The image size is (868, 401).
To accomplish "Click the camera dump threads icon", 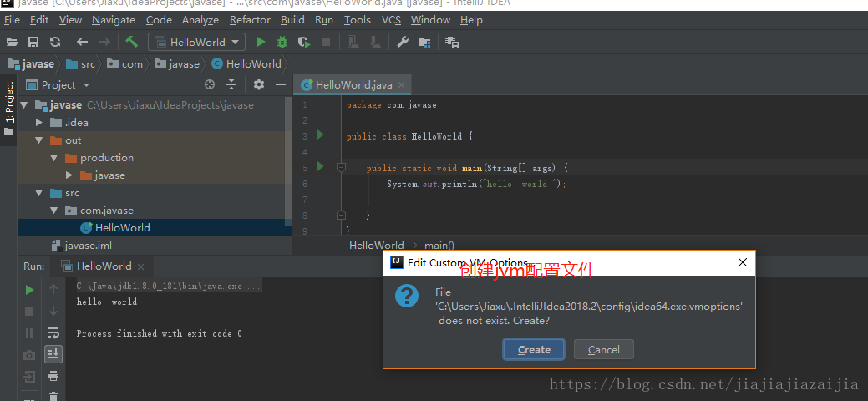I will click(x=30, y=355).
